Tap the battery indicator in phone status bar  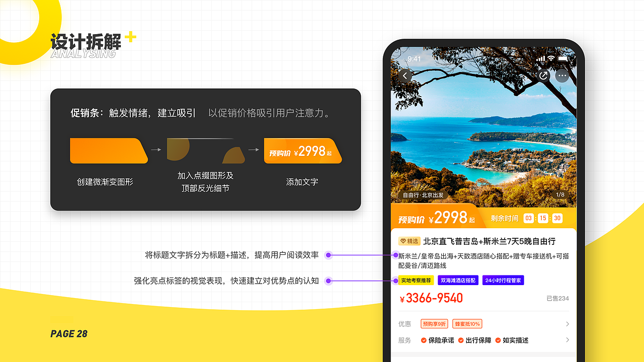562,59
